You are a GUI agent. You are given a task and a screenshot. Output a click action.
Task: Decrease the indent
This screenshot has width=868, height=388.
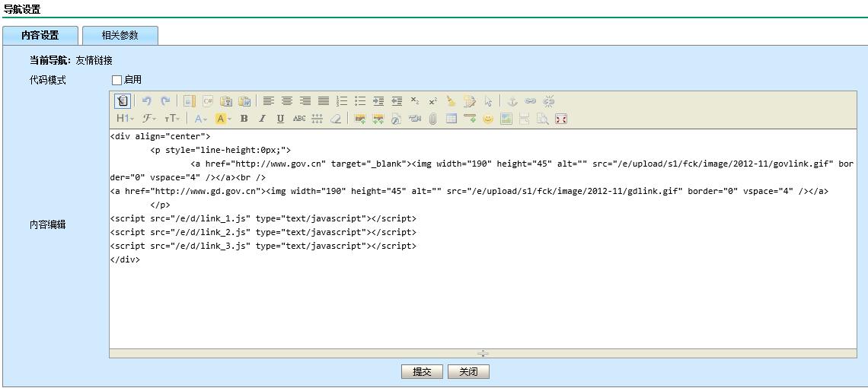[397, 100]
